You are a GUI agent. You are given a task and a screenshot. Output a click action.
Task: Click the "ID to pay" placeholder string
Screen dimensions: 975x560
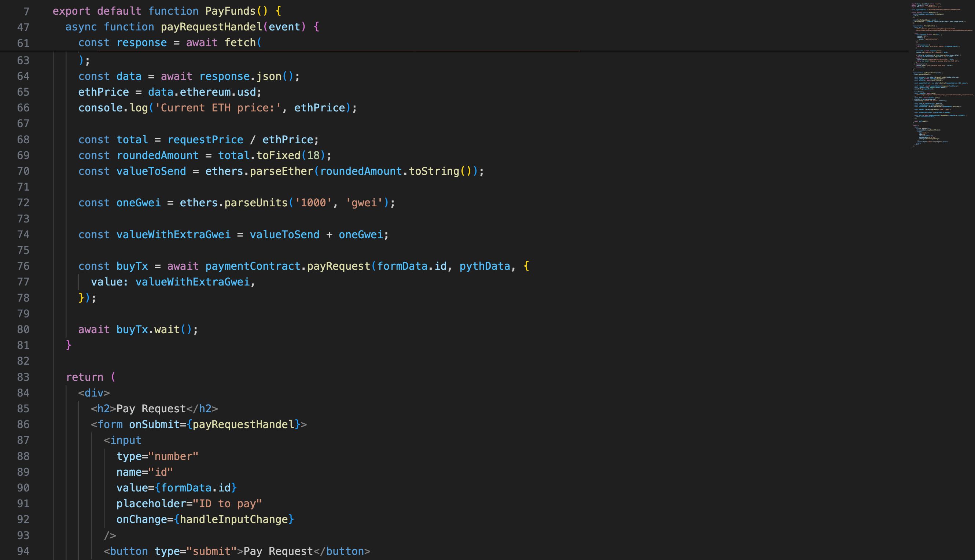click(227, 504)
